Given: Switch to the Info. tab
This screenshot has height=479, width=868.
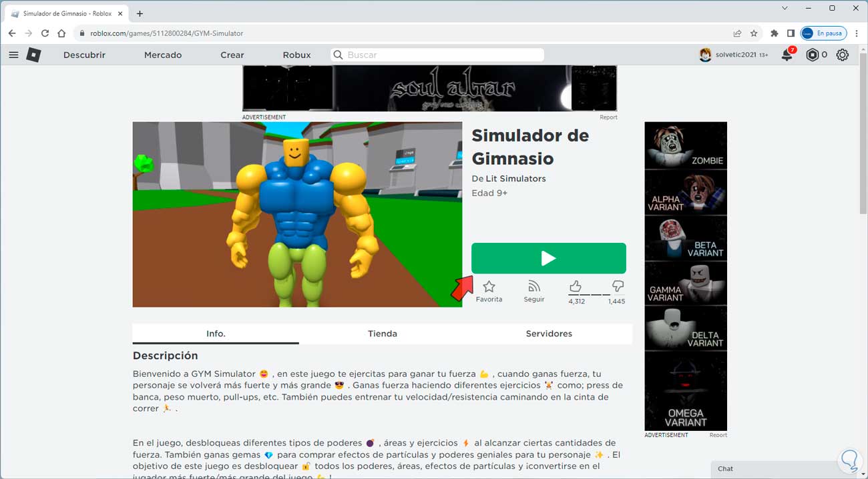Looking at the screenshot, I should (x=216, y=334).
